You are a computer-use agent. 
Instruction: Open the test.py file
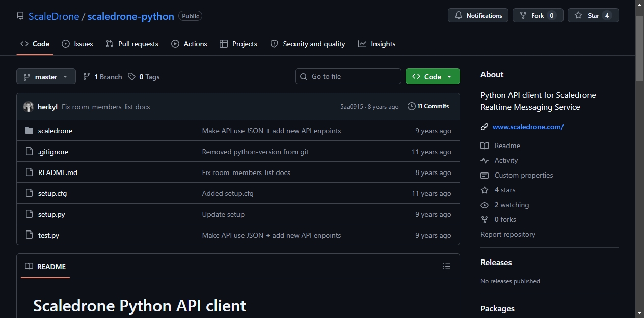tap(48, 235)
